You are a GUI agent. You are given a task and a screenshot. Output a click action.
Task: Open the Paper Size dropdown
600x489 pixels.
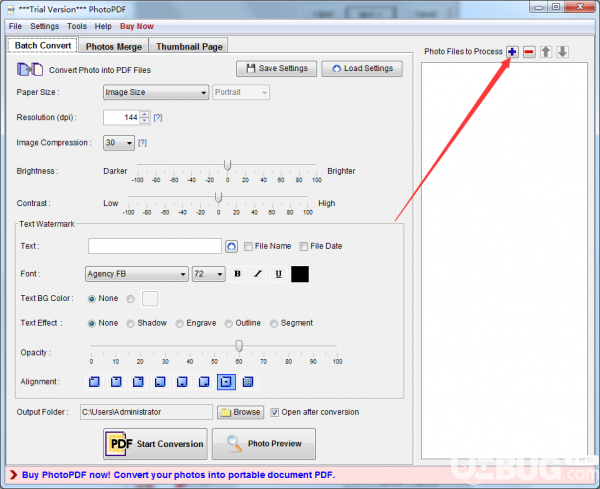(x=156, y=92)
